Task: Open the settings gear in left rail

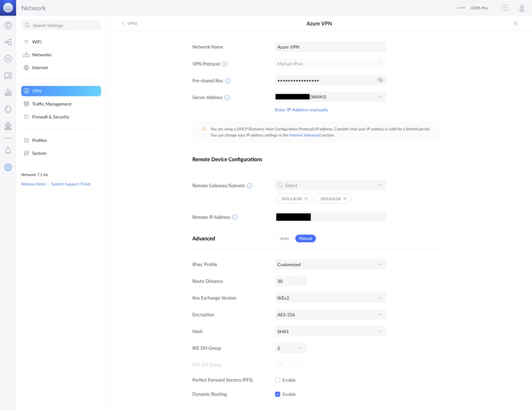Action: pyautogui.click(x=8, y=167)
